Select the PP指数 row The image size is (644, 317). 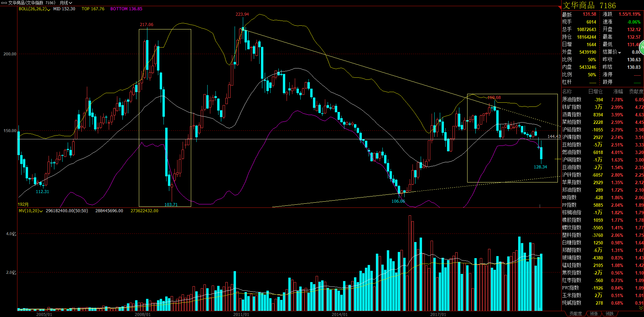point(603,205)
